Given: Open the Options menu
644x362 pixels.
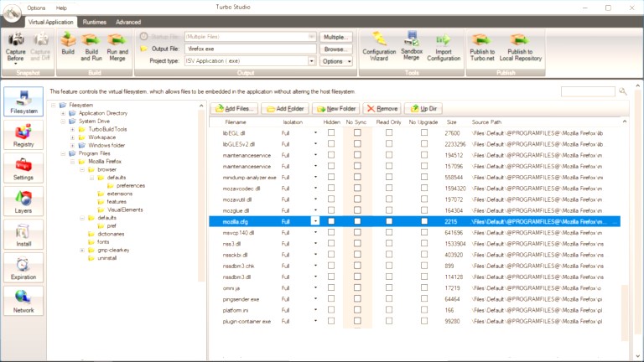Looking at the screenshot, I should [36, 8].
